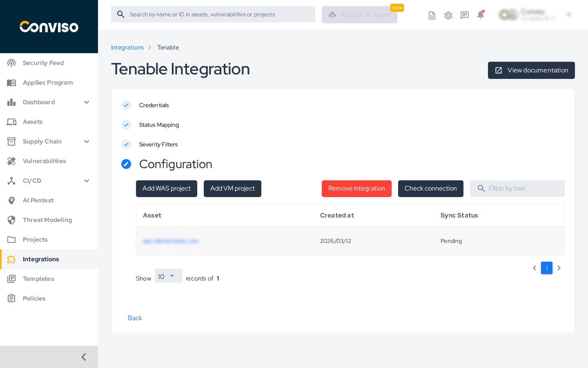Image resolution: width=588 pixels, height=368 pixels.
Task: Open Security Feed in the sidebar
Action: tap(49, 63)
